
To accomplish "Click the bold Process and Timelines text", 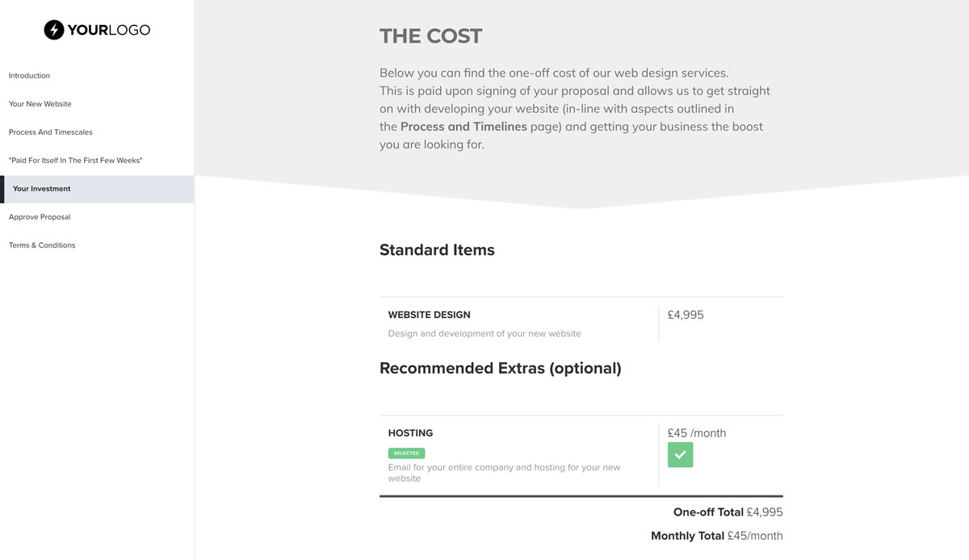I will pyautogui.click(x=464, y=127).
